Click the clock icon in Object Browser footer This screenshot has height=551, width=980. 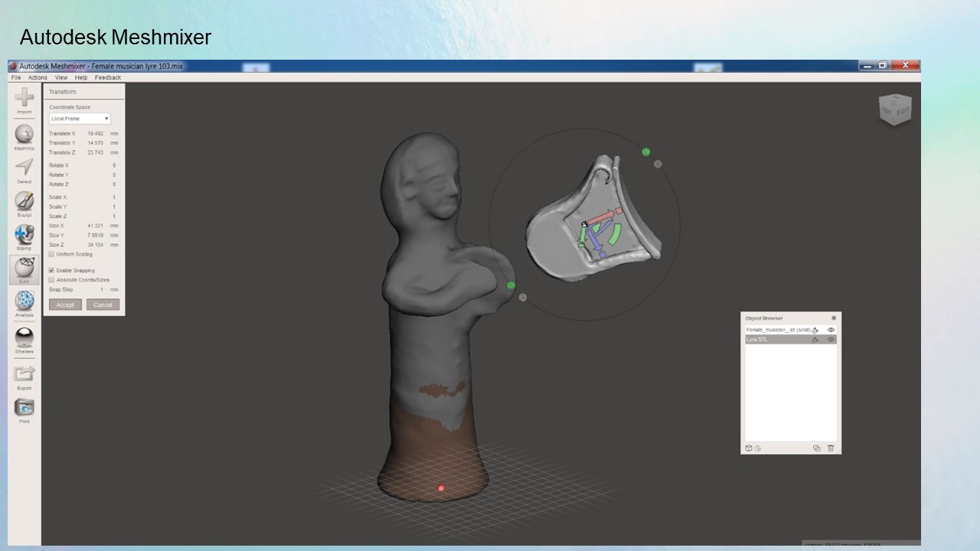(757, 448)
